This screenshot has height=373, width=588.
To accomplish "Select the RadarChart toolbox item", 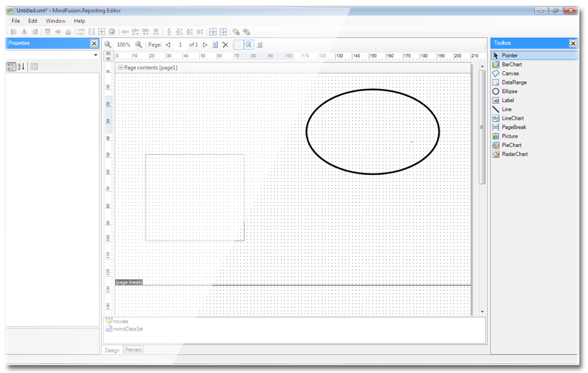I will coord(513,154).
